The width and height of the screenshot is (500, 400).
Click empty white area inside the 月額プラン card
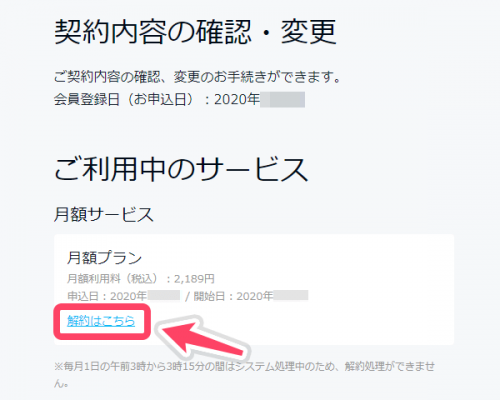pyautogui.click(x=333, y=267)
